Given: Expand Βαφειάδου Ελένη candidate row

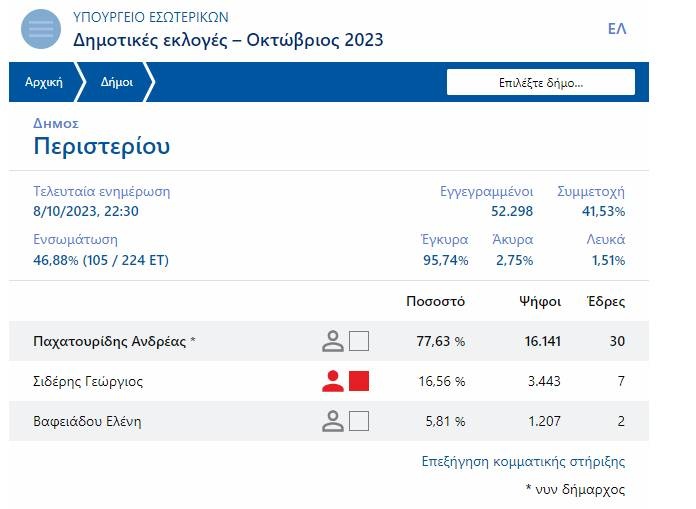Looking at the screenshot, I should (88, 421).
